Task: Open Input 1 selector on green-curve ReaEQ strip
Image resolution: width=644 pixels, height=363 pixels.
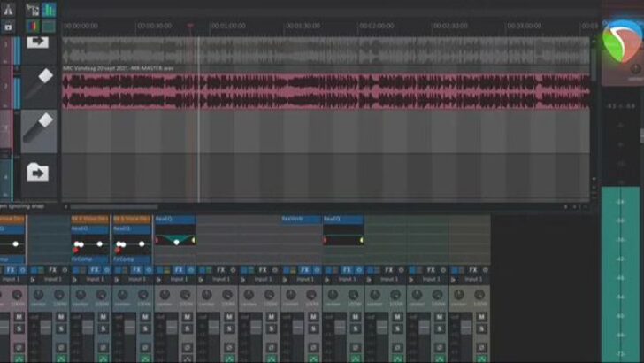Action: [x=179, y=280]
